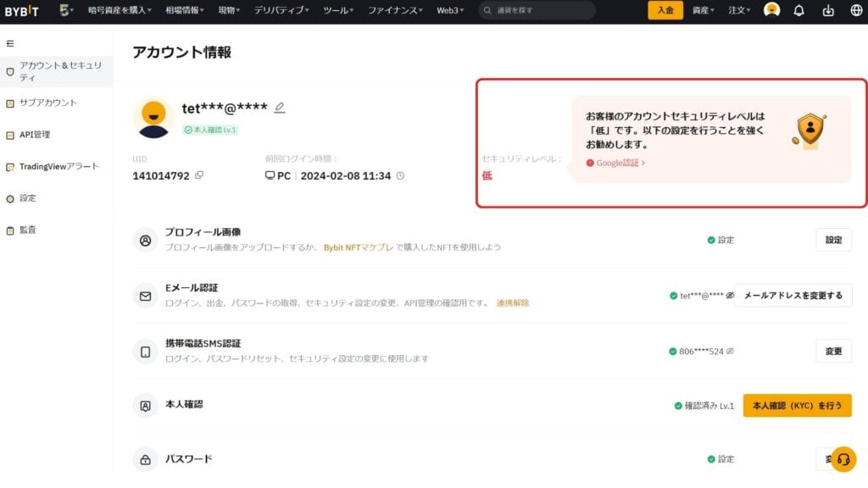Click the last login time 2024-02-08 11:34
The height and width of the screenshot is (488, 868).
346,176
